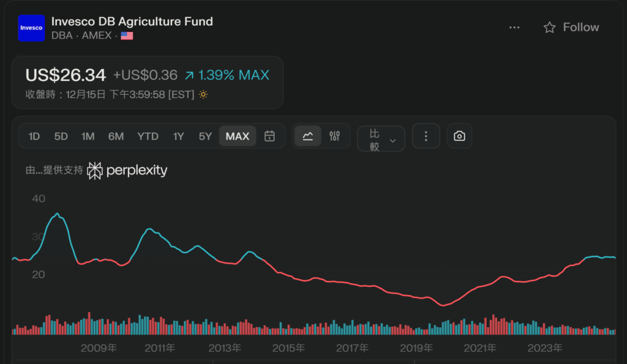
Task: Show the 6M price history
Action: tap(116, 136)
